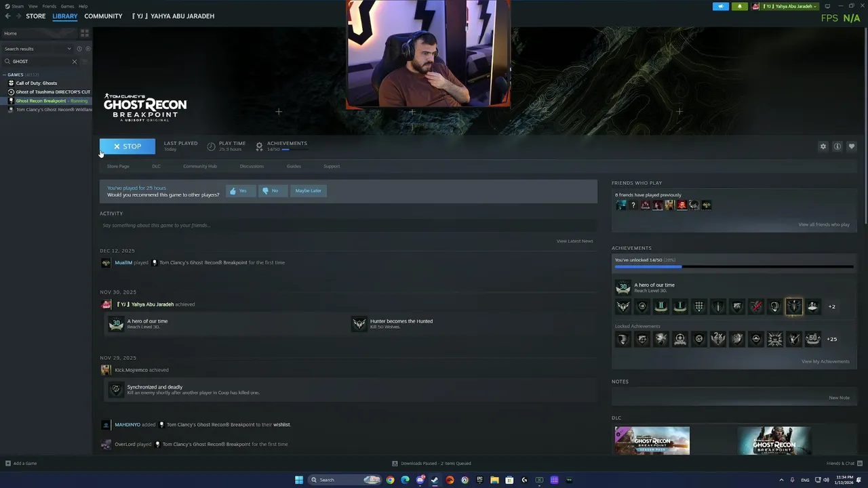Click the Maybe Later button
The width and height of the screenshot is (868, 488).
(x=308, y=190)
